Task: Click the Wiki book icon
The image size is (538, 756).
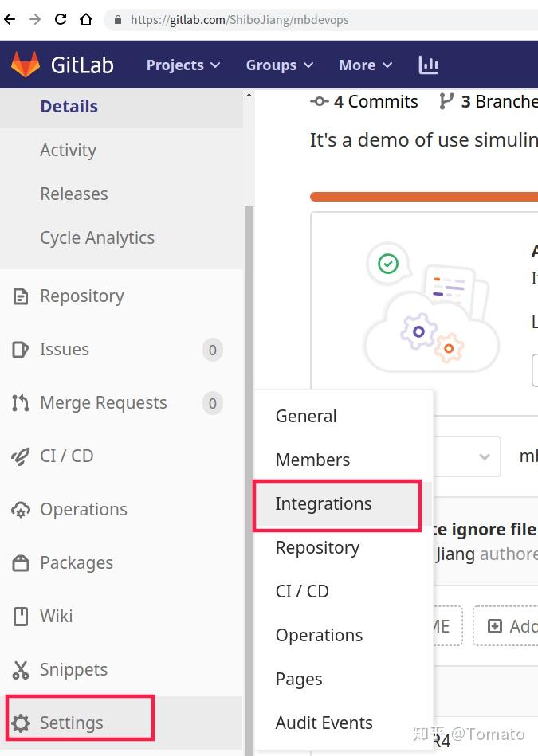Action: pyautogui.click(x=21, y=617)
